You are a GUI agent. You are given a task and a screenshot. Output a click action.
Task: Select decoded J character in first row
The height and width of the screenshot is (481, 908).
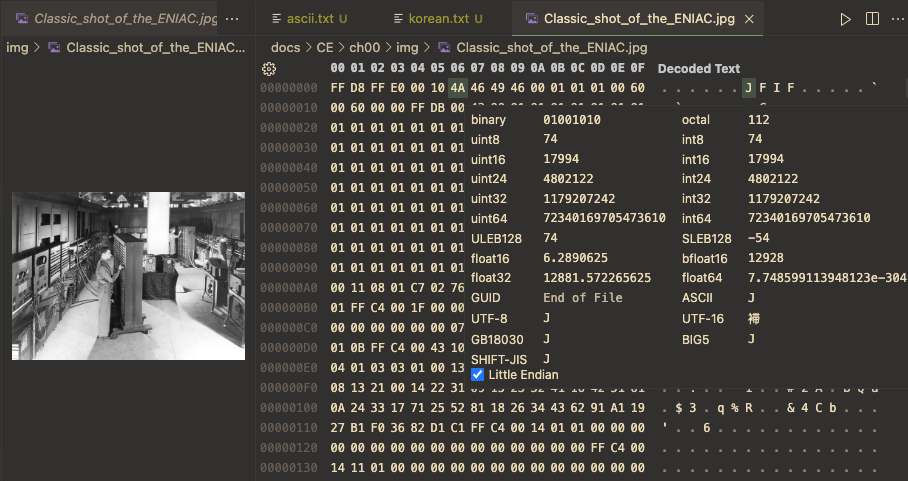(x=749, y=88)
